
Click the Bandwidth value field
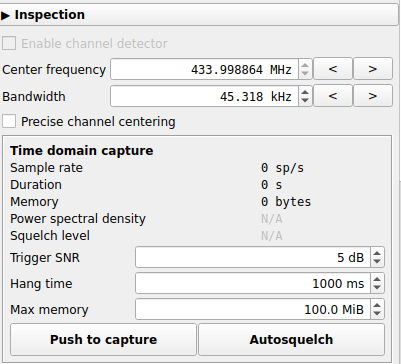pos(204,96)
